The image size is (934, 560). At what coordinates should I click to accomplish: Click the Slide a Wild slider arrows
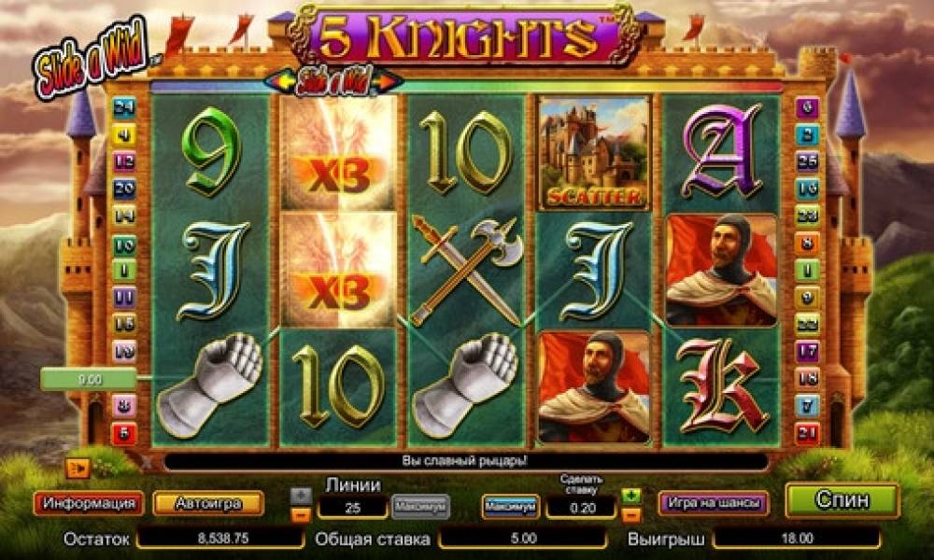click(333, 81)
